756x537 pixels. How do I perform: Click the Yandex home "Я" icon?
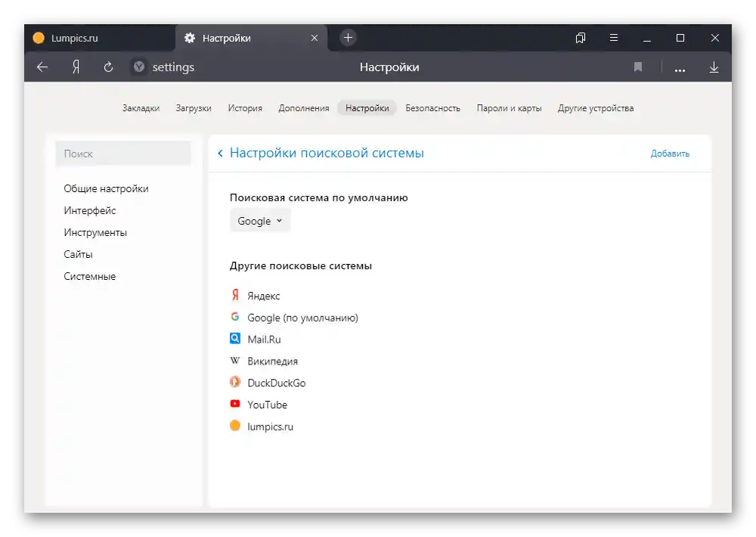(76, 67)
